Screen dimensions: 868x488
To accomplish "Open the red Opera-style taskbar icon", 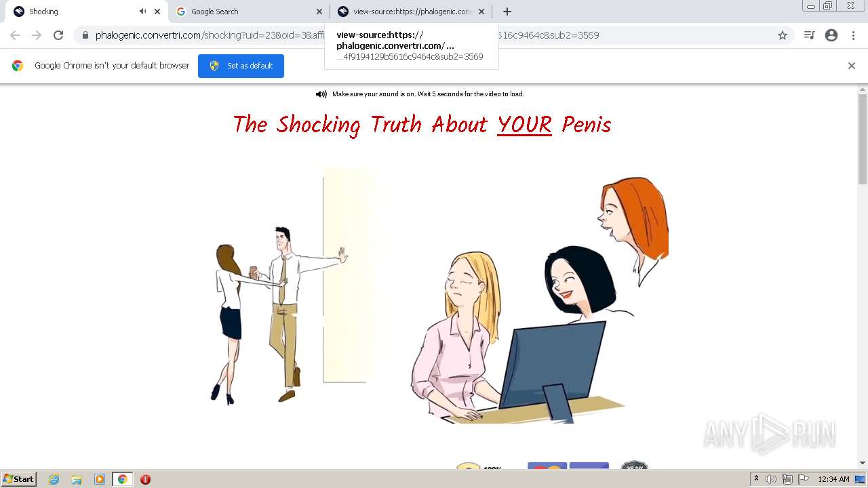I will (x=145, y=479).
